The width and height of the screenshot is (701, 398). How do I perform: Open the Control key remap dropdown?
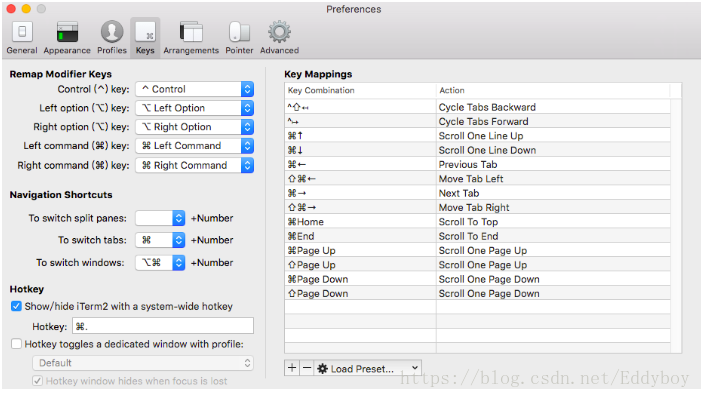[195, 89]
